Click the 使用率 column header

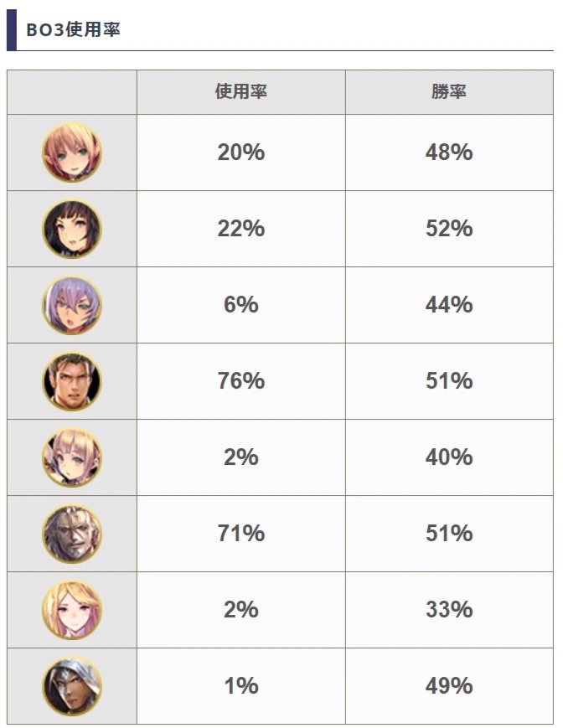[x=241, y=92]
